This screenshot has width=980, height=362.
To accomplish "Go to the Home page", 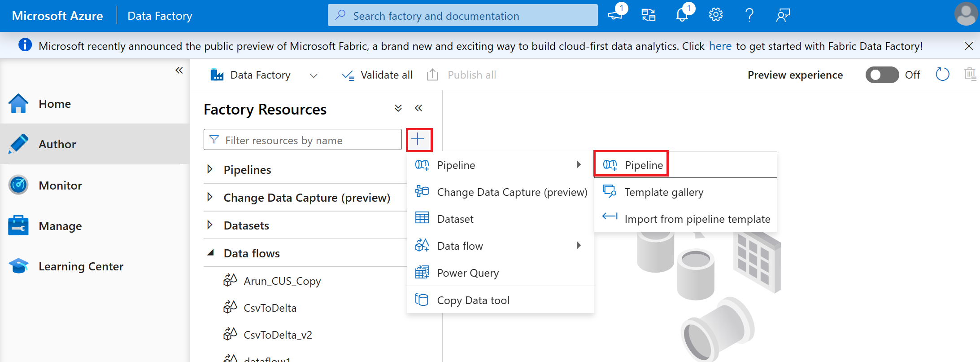I will click(95, 104).
